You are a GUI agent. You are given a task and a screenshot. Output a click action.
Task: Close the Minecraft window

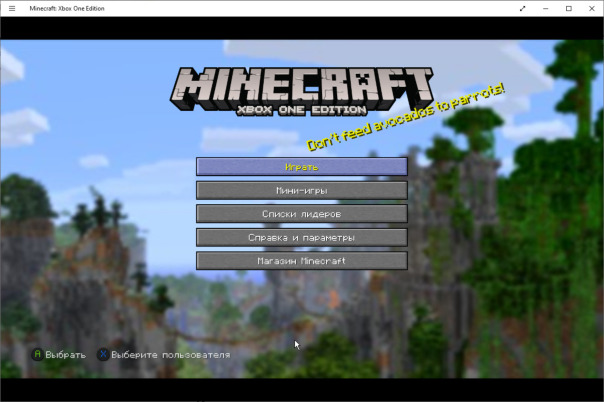[x=592, y=8]
